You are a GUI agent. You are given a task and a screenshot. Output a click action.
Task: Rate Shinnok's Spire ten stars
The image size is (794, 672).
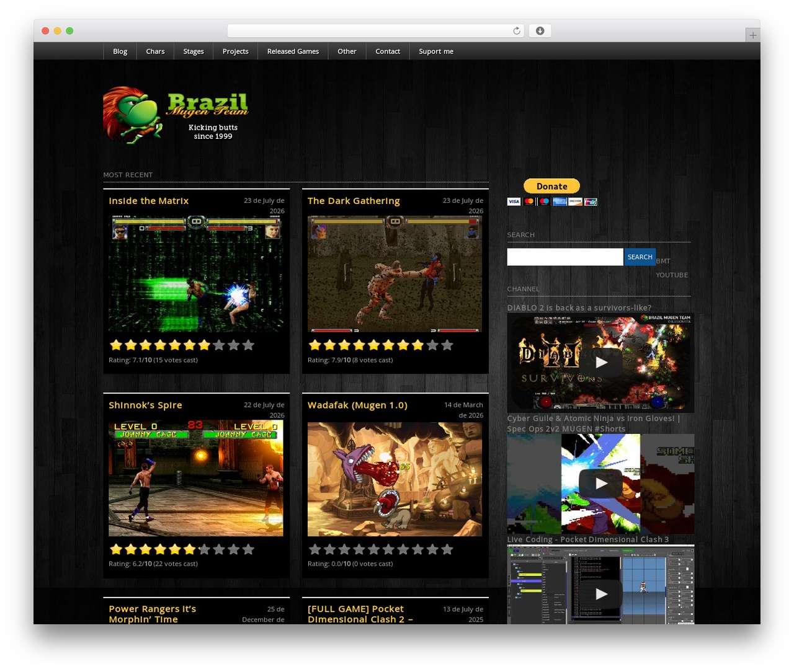pyautogui.click(x=248, y=549)
